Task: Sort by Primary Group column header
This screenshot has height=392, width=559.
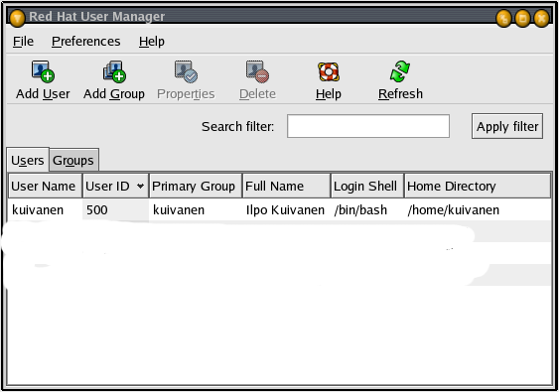Action: [196, 186]
